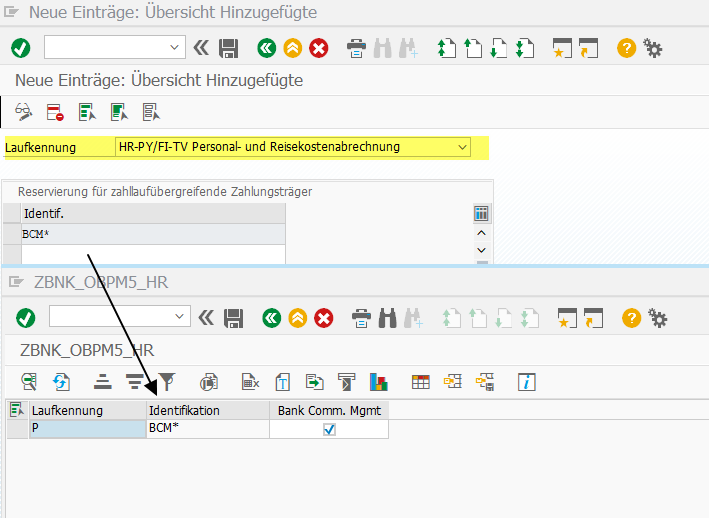Viewport: 709px width, 518px height.
Task: Click the Save disk icon in top toolbar
Action: point(229,47)
